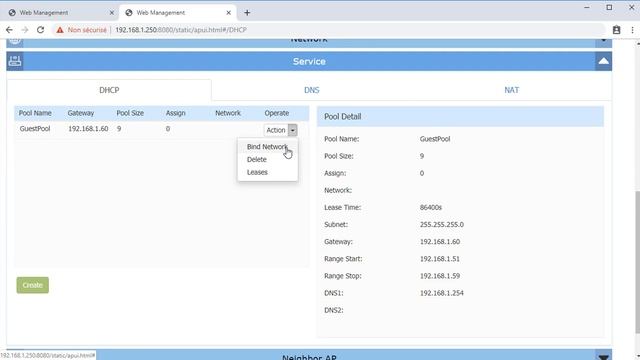Click the browser back arrow
Viewport: 640px width, 360px height.
point(9,30)
